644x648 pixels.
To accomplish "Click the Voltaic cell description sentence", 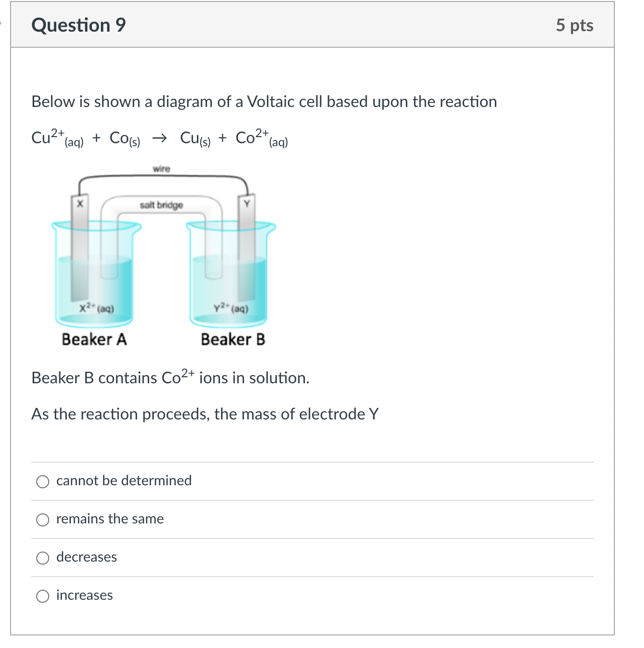I will 264,101.
